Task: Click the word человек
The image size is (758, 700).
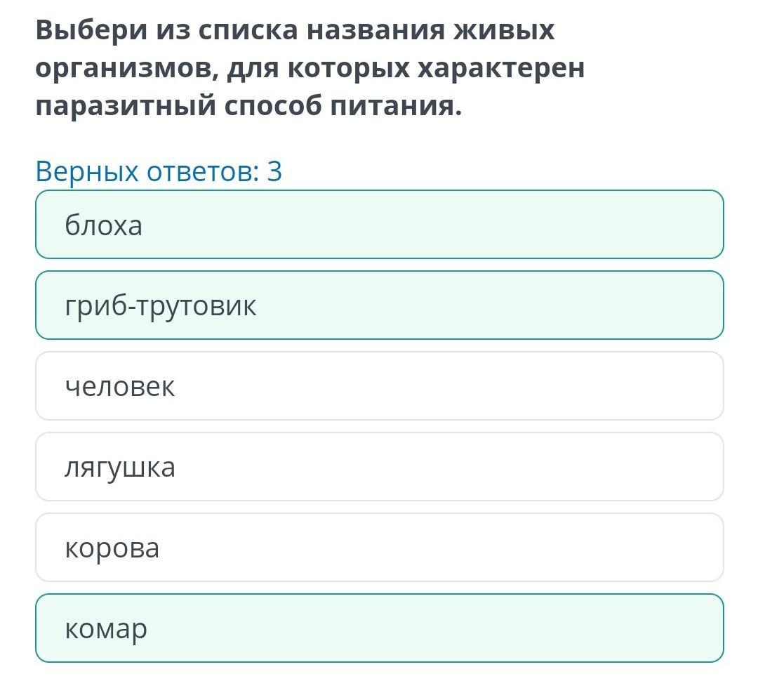Action: (120, 387)
